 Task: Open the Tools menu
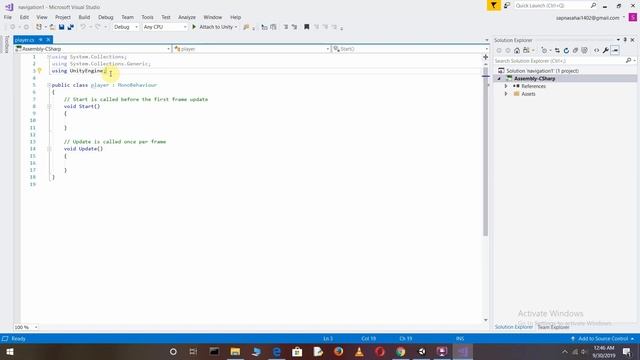coord(147,17)
